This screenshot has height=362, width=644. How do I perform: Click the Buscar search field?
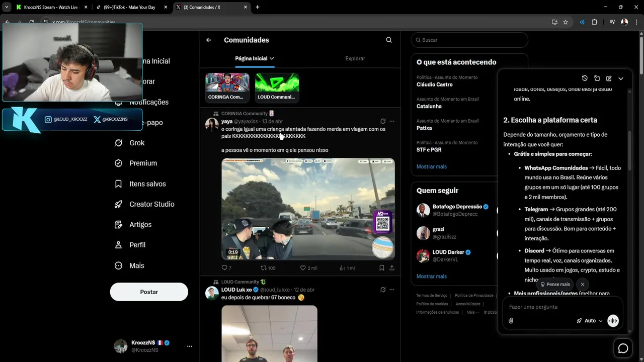pos(469,40)
